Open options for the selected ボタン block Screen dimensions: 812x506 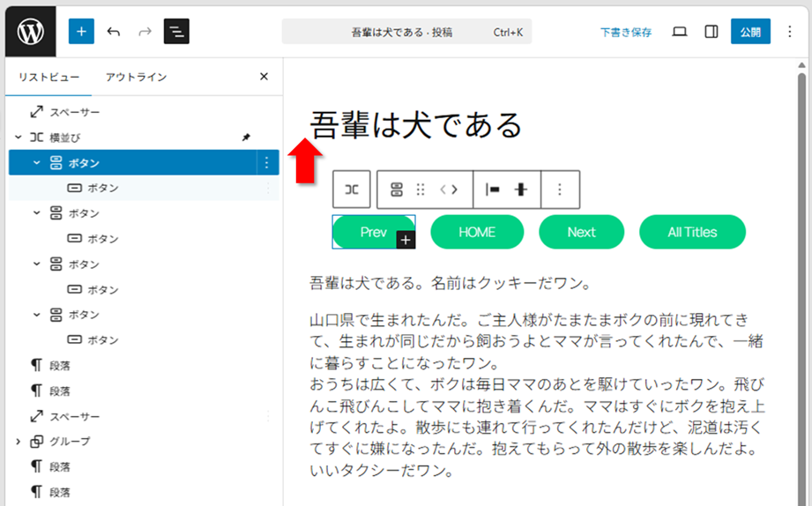click(x=266, y=163)
